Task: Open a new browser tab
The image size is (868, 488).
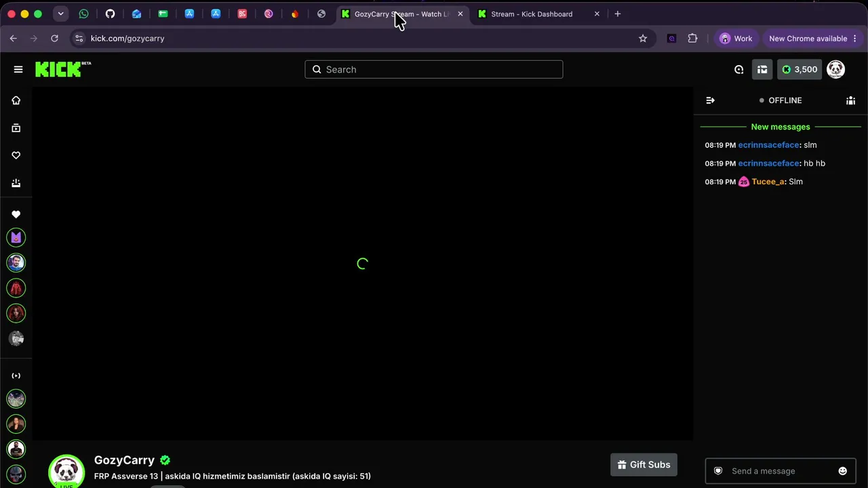Action: 617,14
